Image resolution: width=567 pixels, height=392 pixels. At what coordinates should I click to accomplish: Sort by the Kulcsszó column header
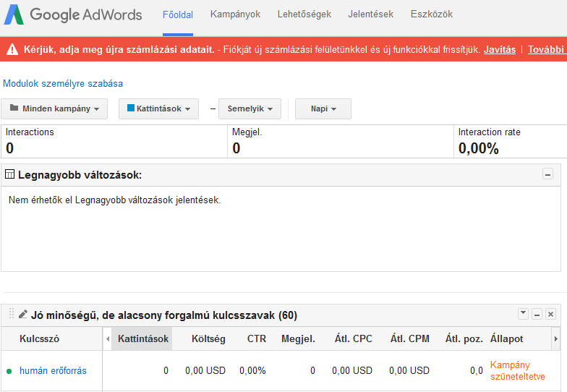pos(39,338)
